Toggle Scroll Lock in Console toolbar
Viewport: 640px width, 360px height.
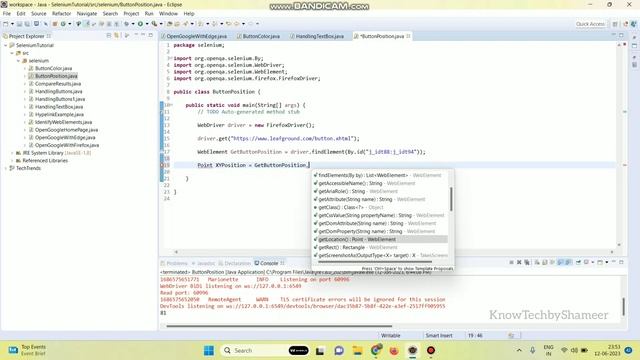point(545,262)
